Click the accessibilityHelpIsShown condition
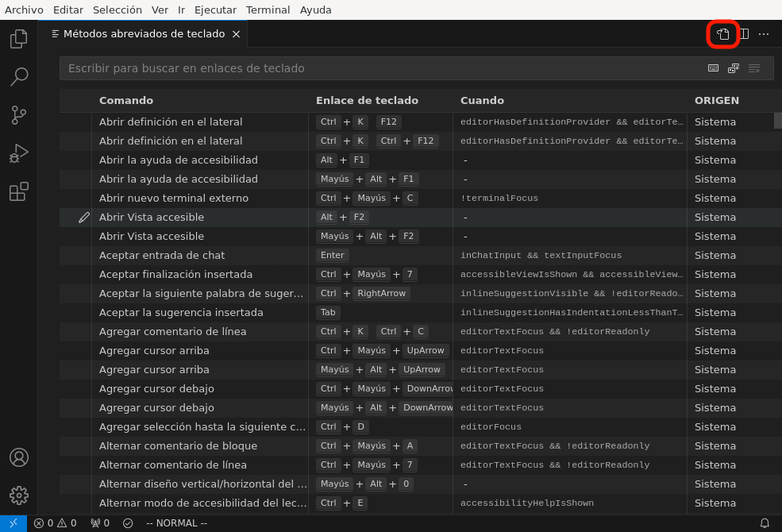 [x=526, y=503]
